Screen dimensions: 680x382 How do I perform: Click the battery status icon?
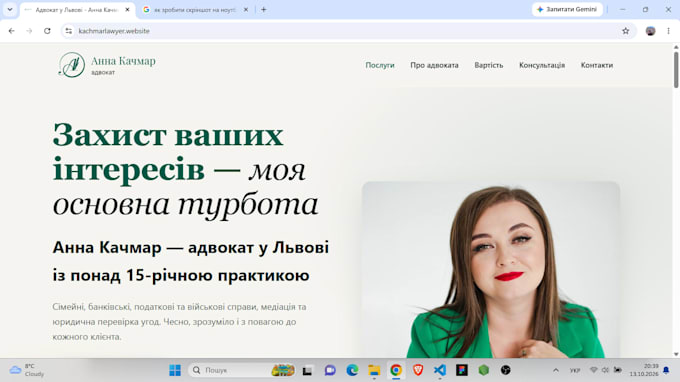618,370
